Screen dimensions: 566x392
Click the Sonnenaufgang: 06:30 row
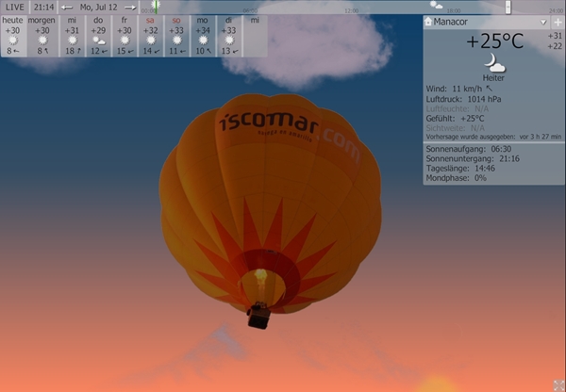coord(469,149)
